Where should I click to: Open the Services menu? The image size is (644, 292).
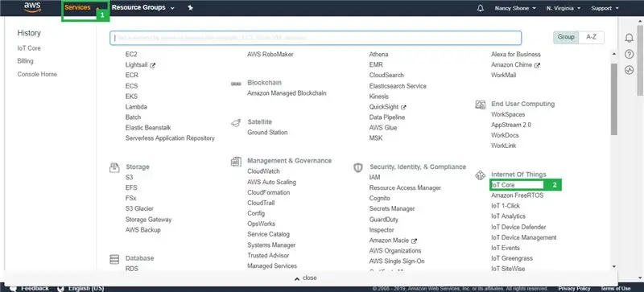click(81, 8)
